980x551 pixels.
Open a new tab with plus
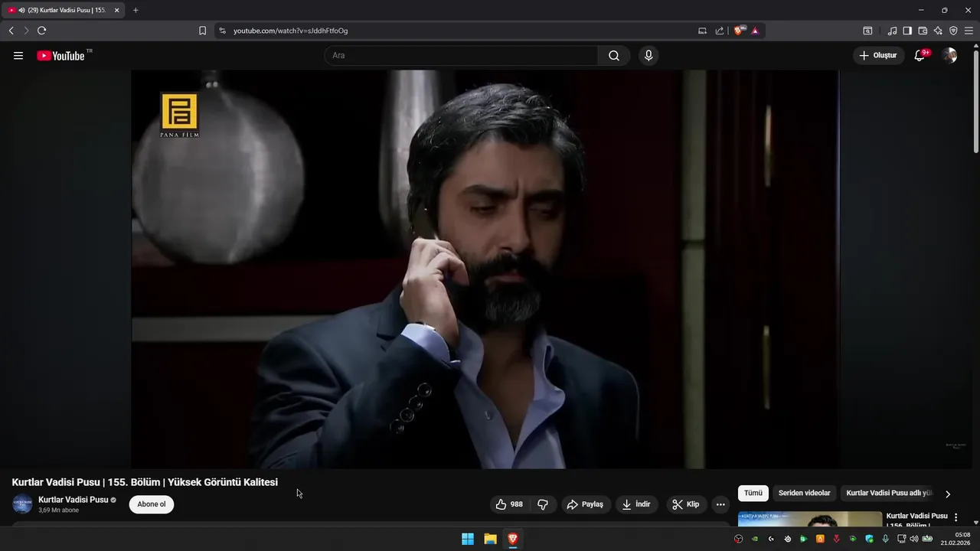136,10
